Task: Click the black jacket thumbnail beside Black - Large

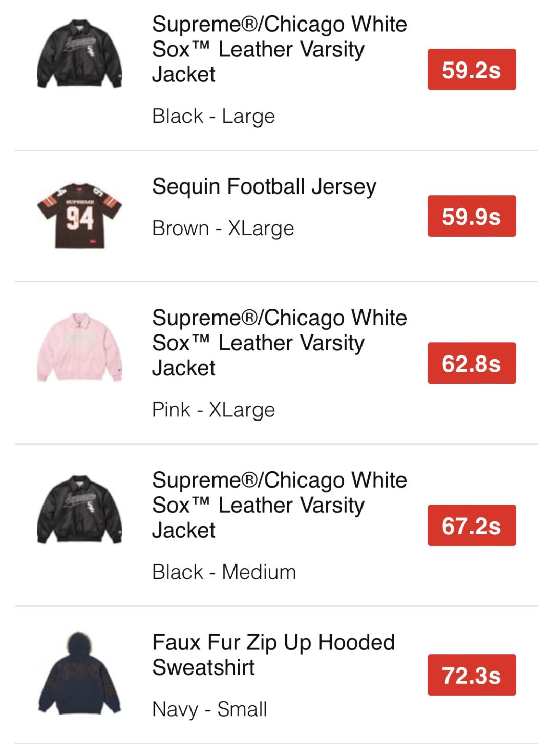Action: (79, 54)
